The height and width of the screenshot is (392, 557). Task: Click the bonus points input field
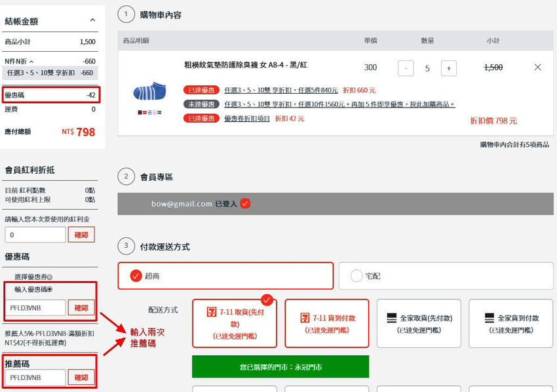coord(35,235)
